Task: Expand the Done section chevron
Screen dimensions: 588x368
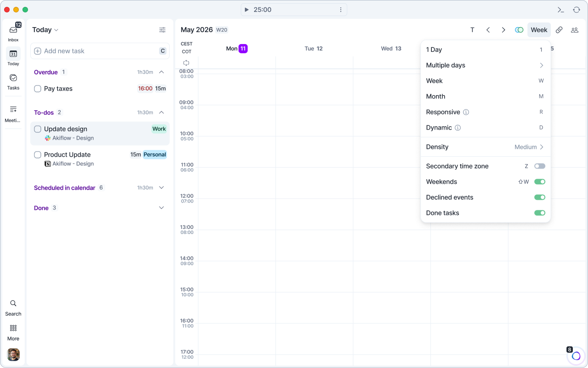Action: coord(161,208)
